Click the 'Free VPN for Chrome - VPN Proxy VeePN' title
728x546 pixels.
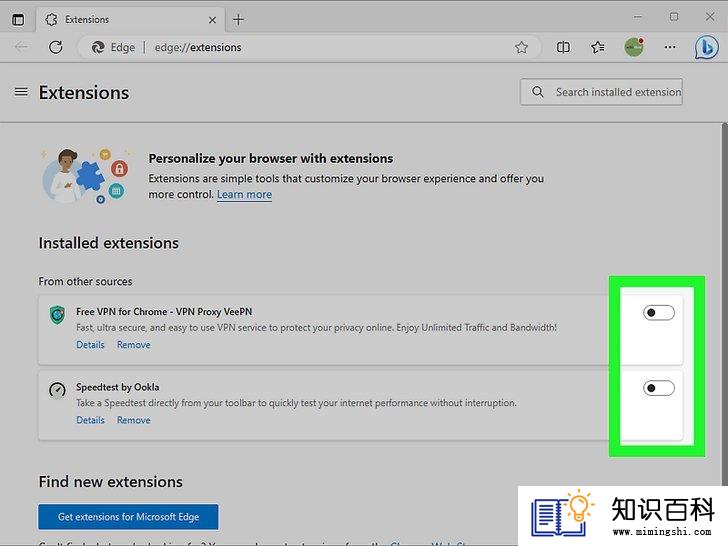(164, 312)
